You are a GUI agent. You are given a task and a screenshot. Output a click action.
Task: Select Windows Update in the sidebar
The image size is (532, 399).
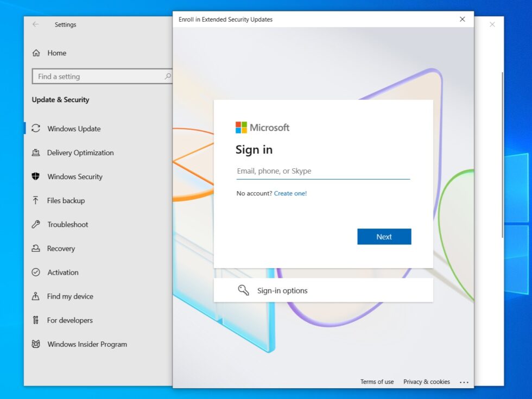coord(73,129)
